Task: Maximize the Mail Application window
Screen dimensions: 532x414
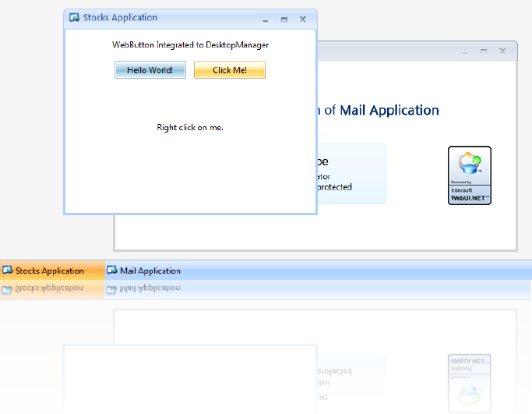Action: pyautogui.click(x=484, y=51)
